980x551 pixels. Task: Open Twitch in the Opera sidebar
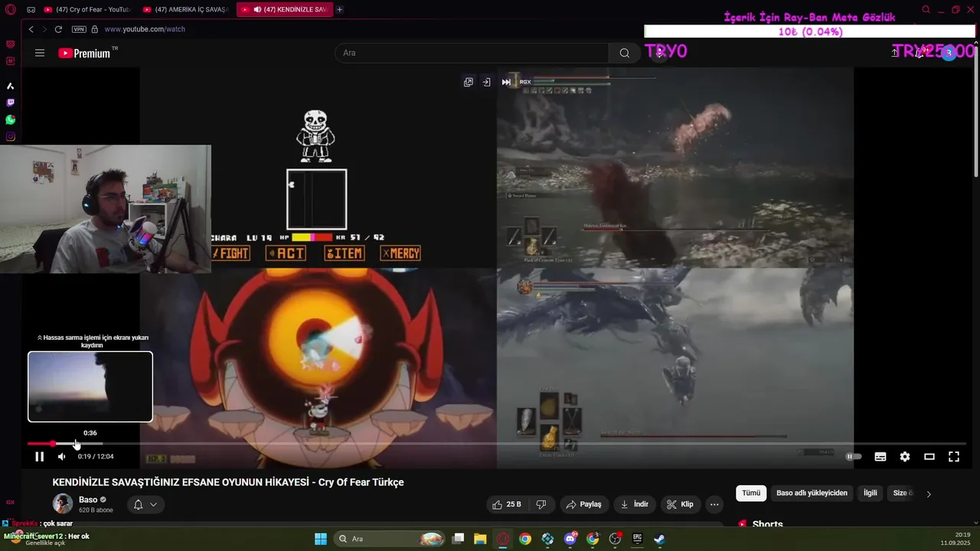[x=10, y=103]
